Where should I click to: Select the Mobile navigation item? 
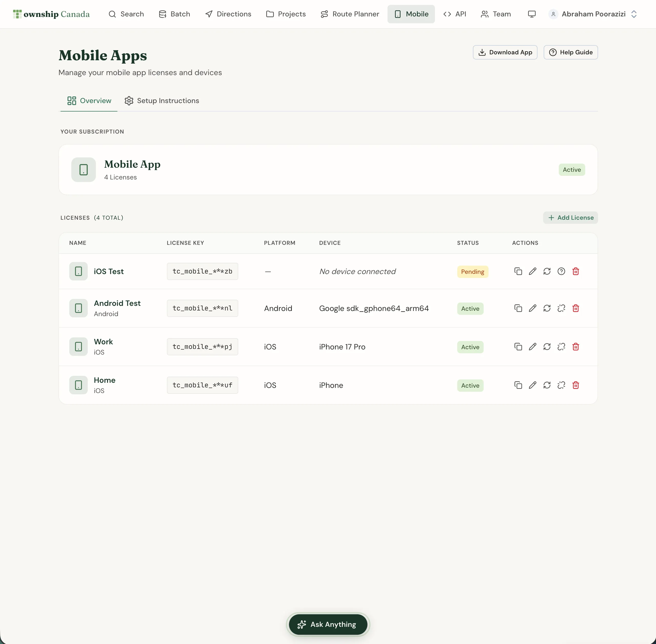click(411, 14)
